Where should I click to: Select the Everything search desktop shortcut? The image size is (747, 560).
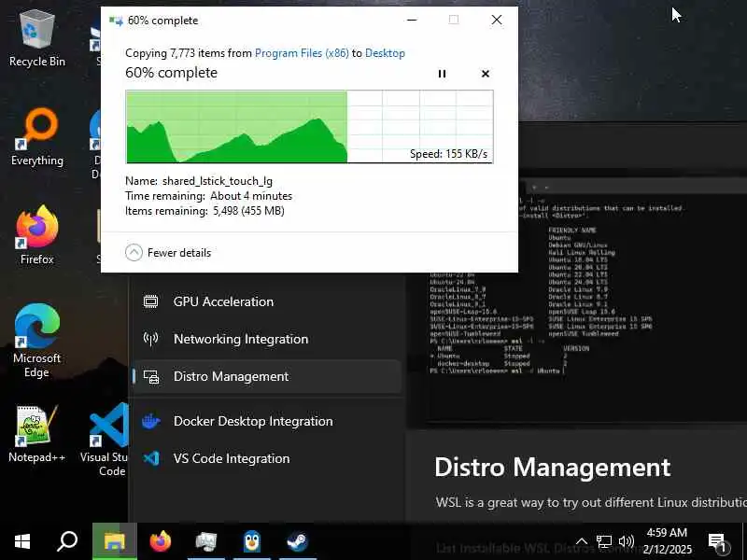click(x=37, y=138)
